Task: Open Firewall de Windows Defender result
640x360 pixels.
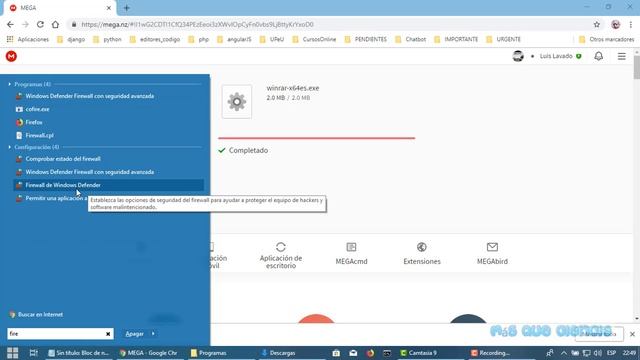Action: 109,185
